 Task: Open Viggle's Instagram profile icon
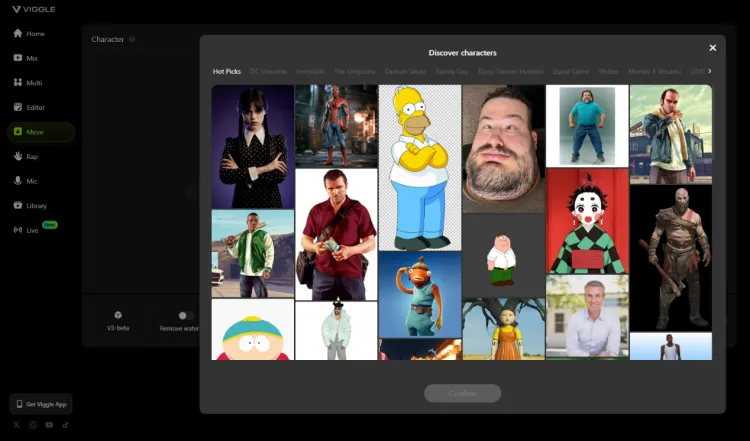[33, 425]
